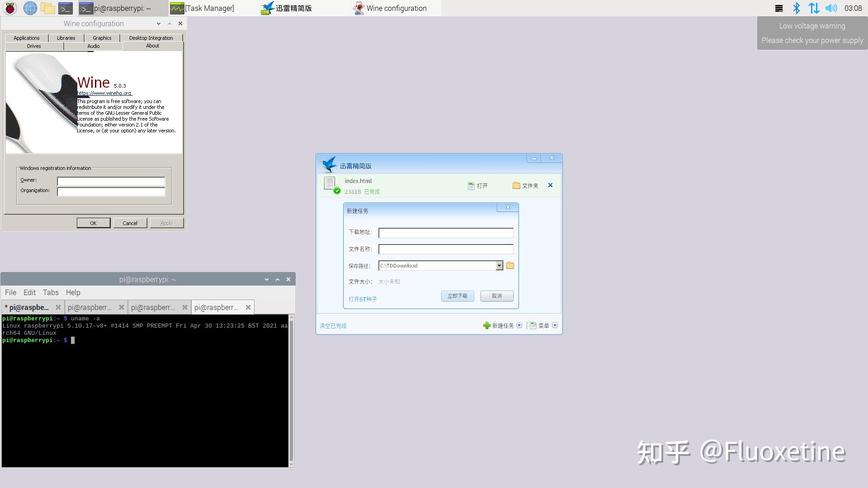This screenshot has width=868, height=488.
Task: Open Task Manager from the taskbar icon
Action: point(176,8)
